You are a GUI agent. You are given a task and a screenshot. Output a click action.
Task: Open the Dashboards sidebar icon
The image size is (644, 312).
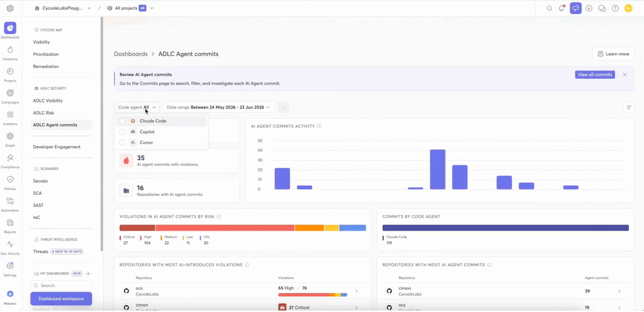10,28
